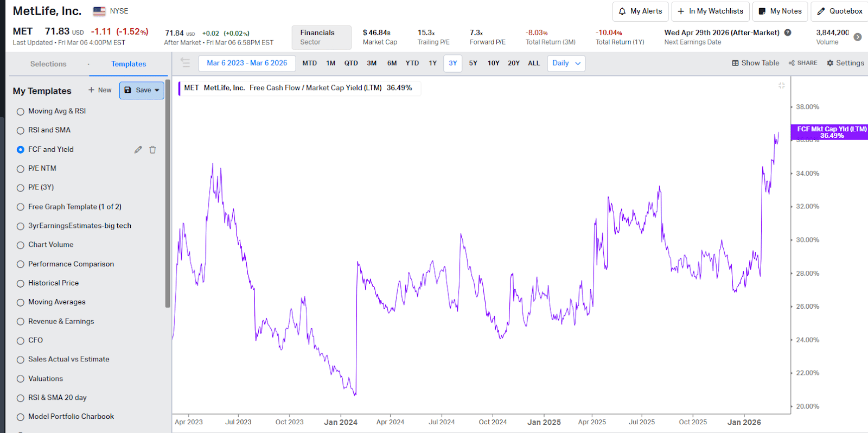This screenshot has width=868, height=433.
Task: Click the right arrow to show more stats
Action: click(858, 37)
